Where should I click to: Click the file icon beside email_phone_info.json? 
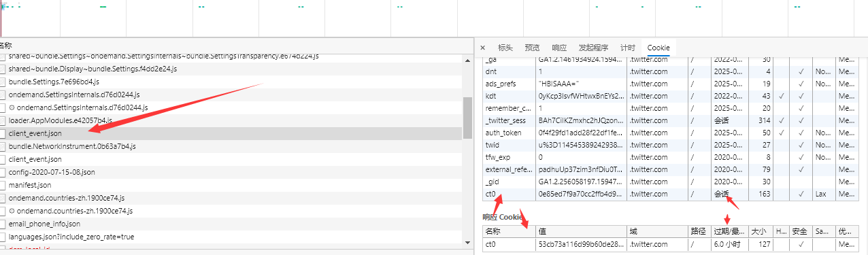point(2,224)
